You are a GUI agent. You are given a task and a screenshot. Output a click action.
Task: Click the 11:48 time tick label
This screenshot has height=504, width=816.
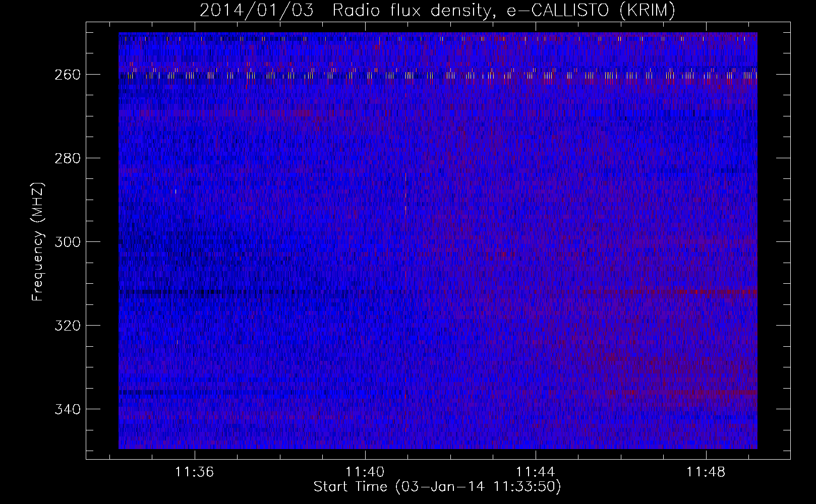pos(706,472)
